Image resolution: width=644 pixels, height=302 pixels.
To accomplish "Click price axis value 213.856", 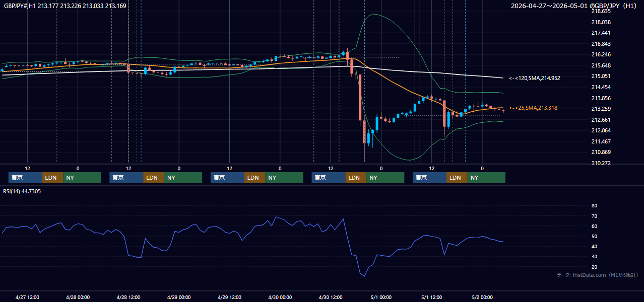I will point(601,98).
